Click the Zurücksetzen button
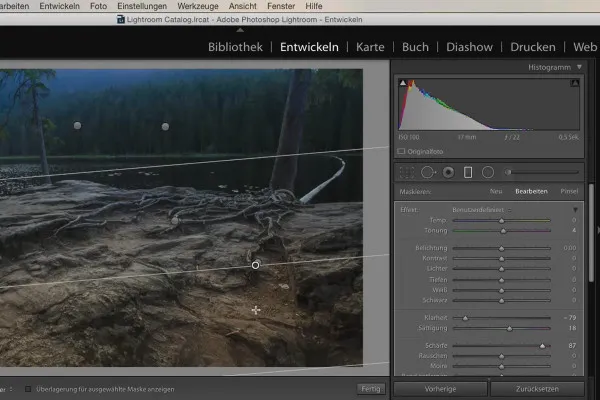This screenshot has width=600, height=400. (x=537, y=389)
